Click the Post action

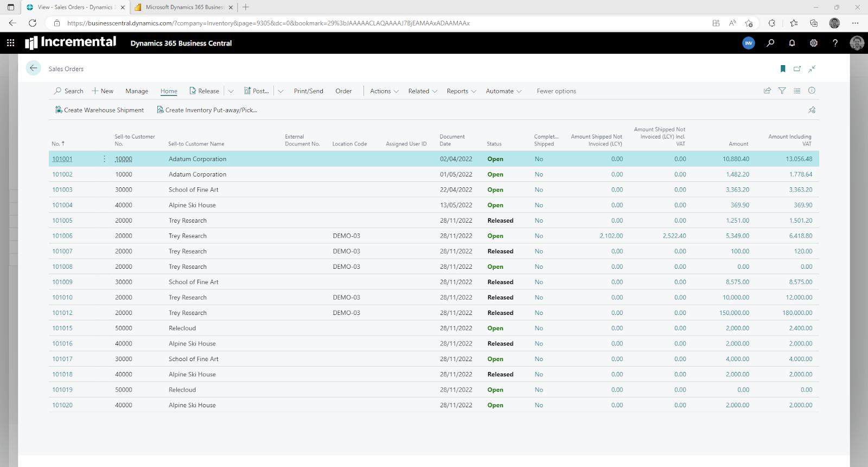click(257, 91)
